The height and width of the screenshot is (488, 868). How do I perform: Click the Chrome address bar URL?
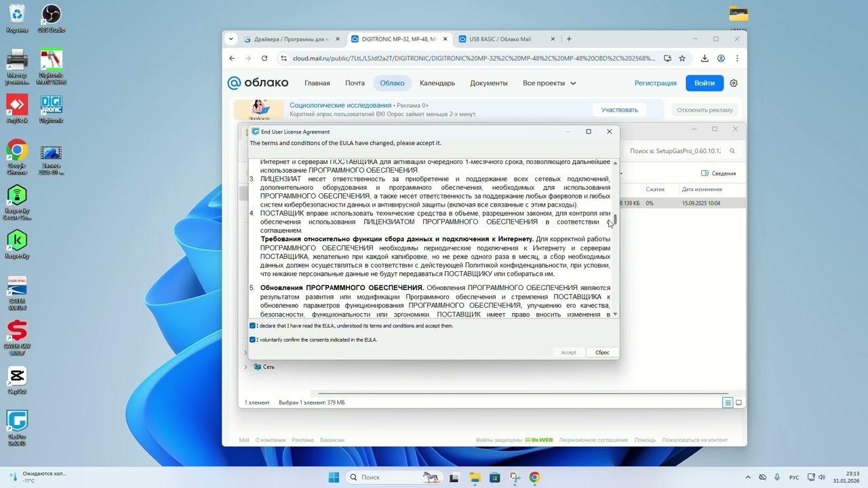[473, 58]
